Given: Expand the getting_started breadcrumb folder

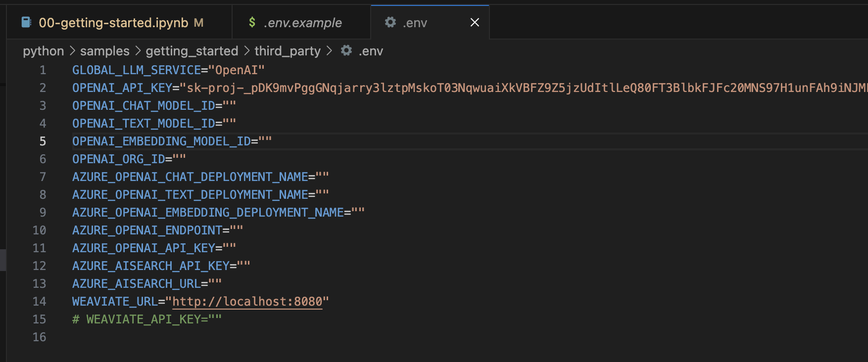Looking at the screenshot, I should click(x=192, y=51).
